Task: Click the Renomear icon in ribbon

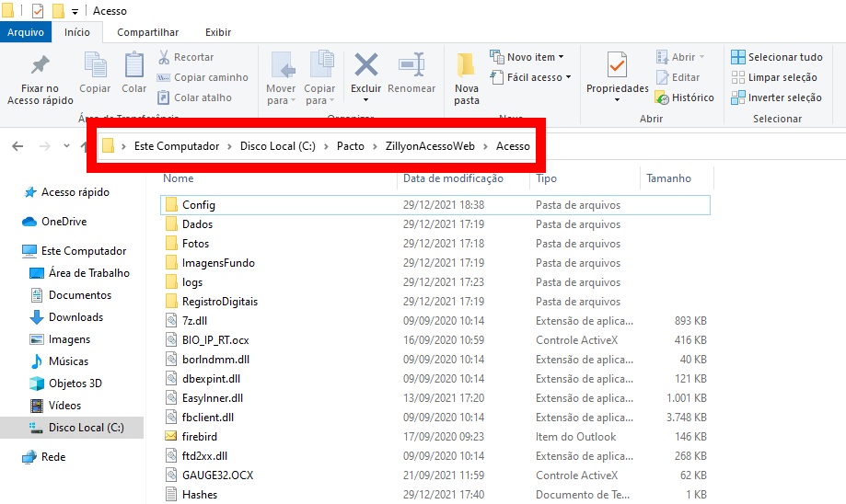Action: click(411, 66)
